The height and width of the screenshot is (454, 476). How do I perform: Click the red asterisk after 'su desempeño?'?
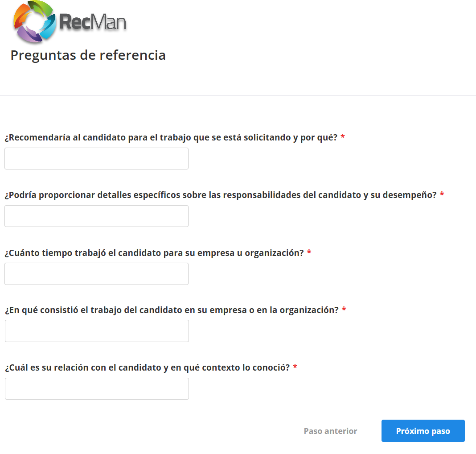(x=442, y=195)
